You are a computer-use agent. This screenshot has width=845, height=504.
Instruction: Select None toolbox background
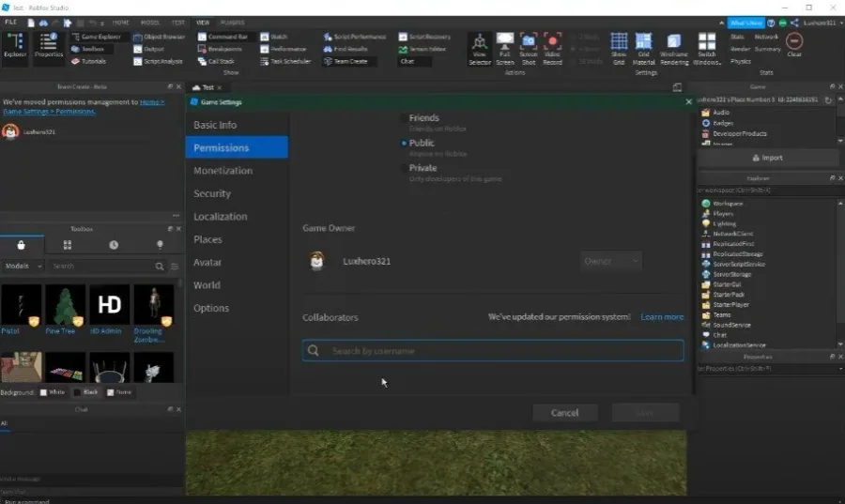(x=119, y=392)
